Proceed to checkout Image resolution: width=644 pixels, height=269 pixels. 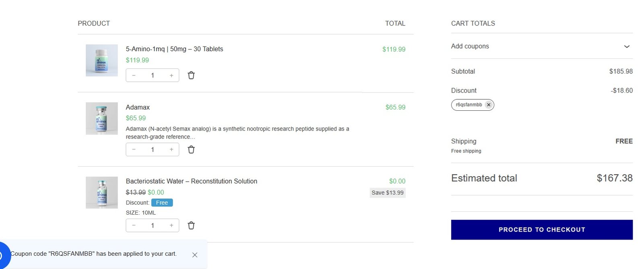click(542, 230)
